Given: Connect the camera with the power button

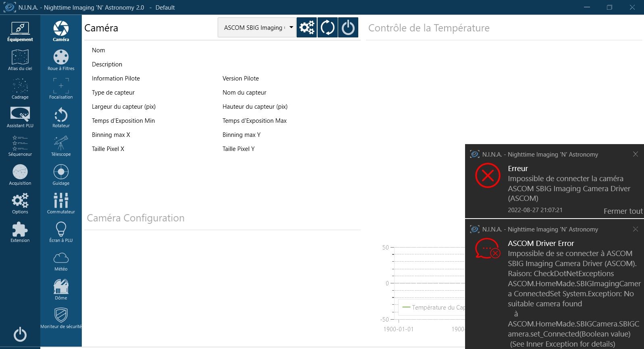Looking at the screenshot, I should pyautogui.click(x=348, y=27).
